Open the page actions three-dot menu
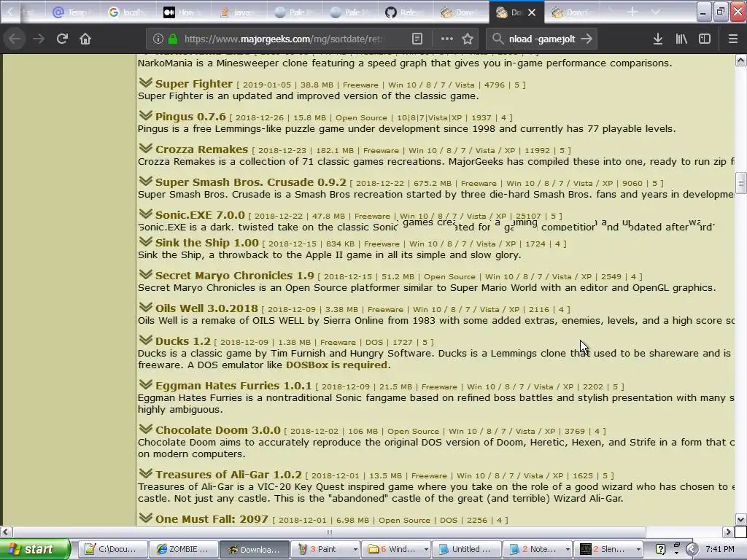Image resolution: width=747 pixels, height=560 pixels. tap(446, 39)
